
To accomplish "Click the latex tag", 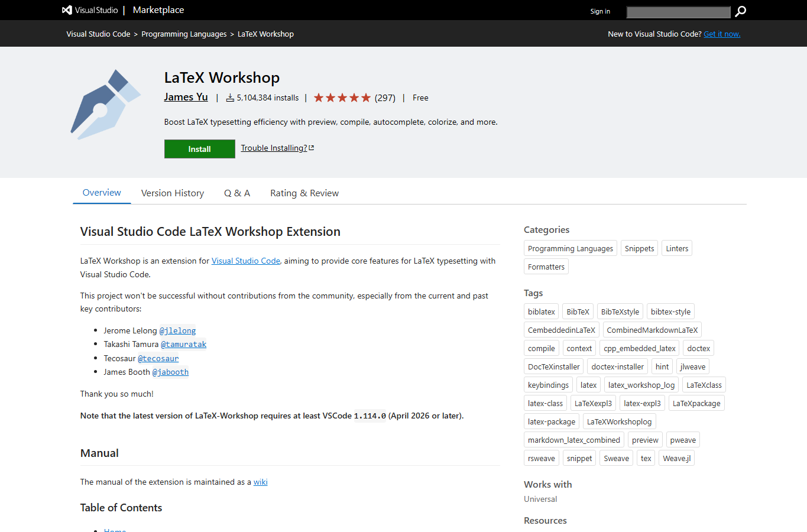I will (x=589, y=385).
